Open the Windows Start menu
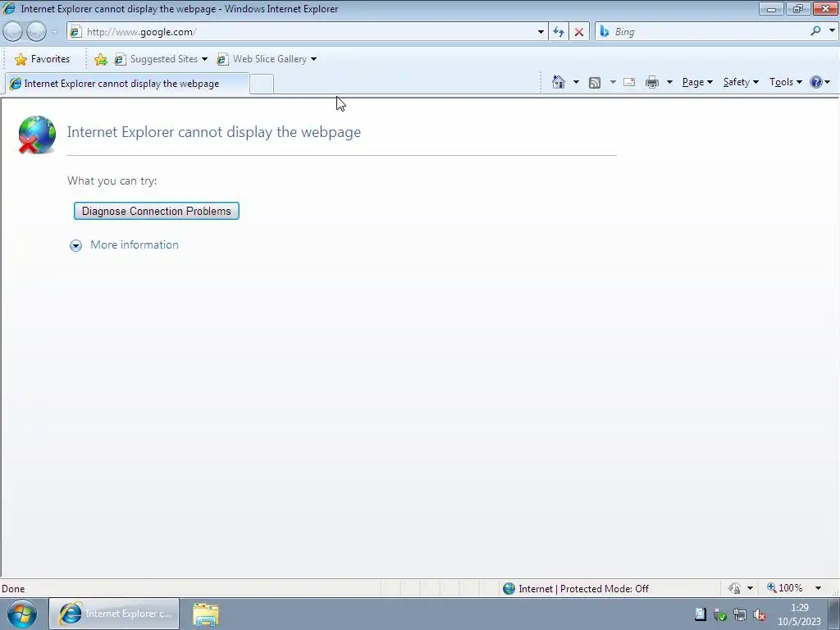The image size is (840, 630). [22, 614]
